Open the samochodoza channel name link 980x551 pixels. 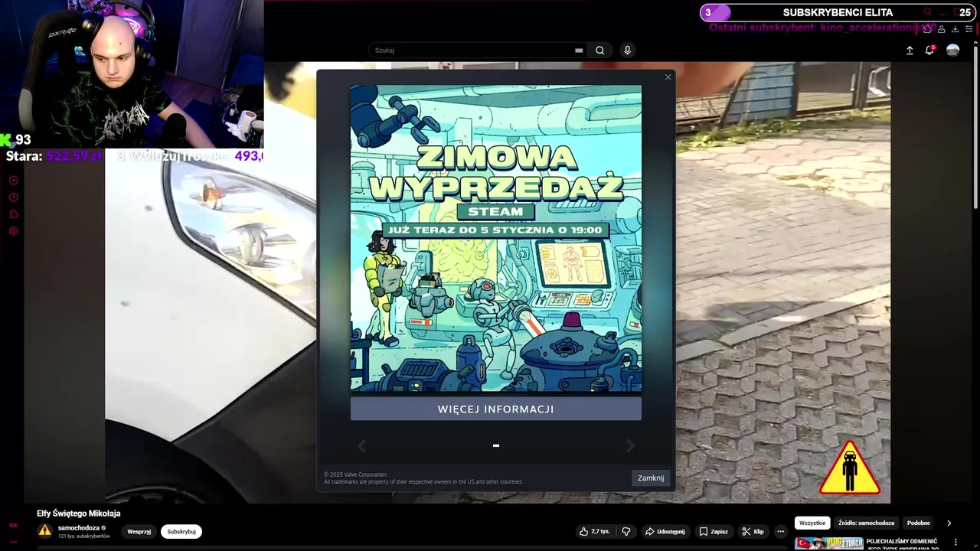coord(79,528)
